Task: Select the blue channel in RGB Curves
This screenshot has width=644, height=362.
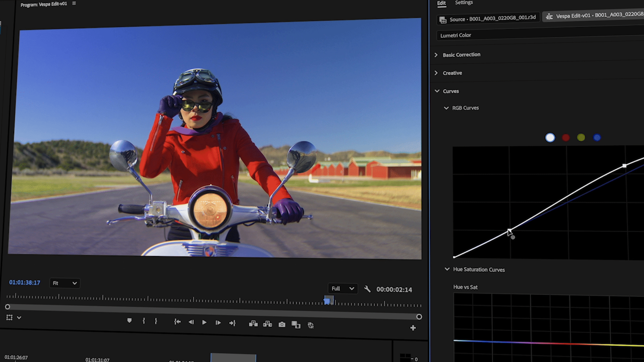Action: point(597,137)
